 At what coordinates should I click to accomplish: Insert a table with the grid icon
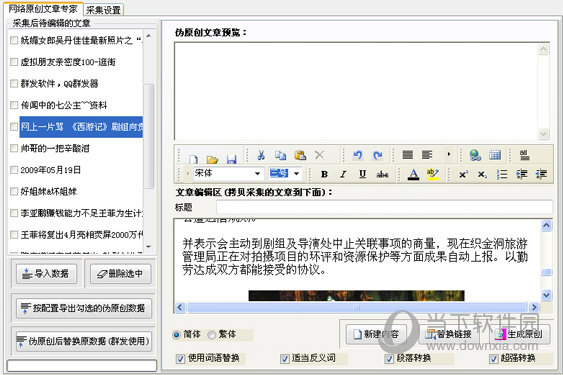(x=495, y=155)
